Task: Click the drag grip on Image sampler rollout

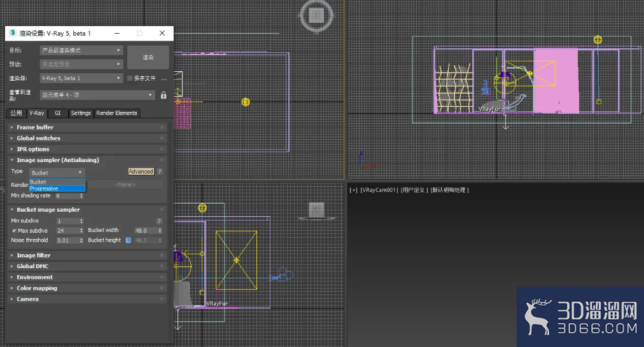Action: coord(162,160)
